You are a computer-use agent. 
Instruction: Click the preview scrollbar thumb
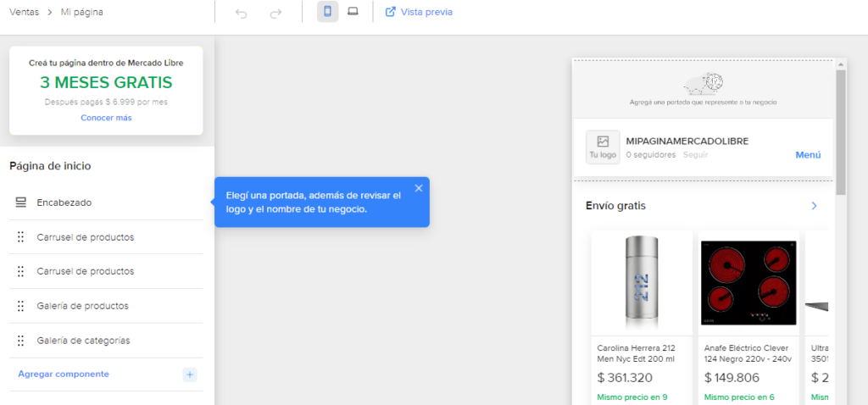[841, 133]
